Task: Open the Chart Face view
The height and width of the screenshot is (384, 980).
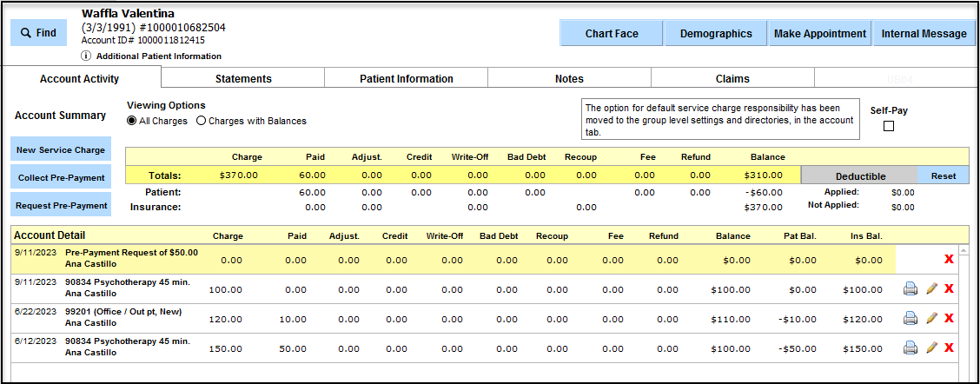Action: tap(611, 34)
